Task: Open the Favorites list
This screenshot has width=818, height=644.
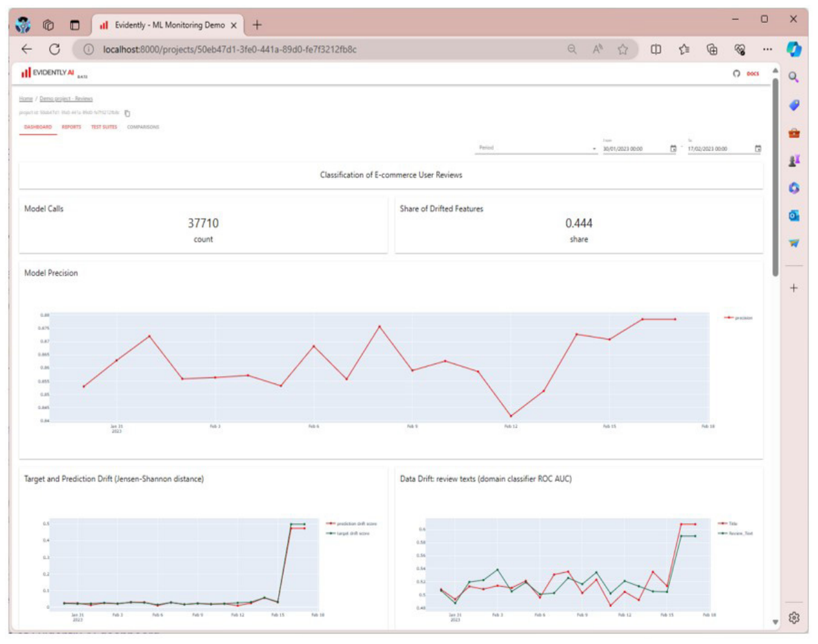Action: click(684, 49)
